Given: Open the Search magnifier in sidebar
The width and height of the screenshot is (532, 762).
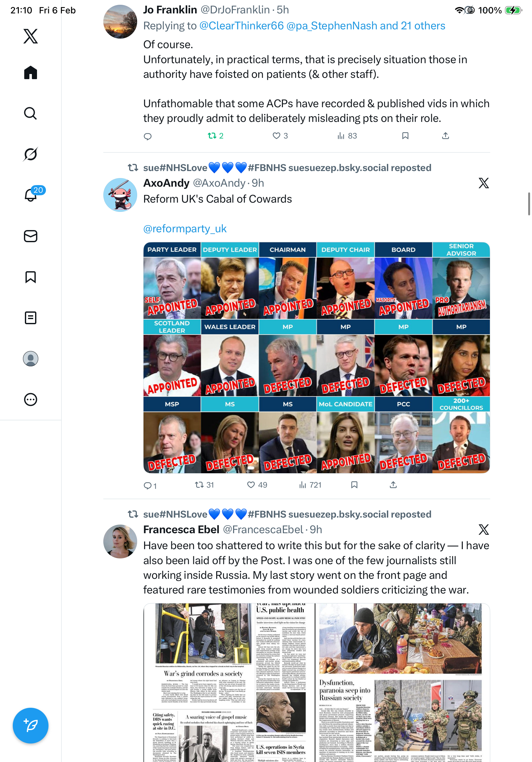Looking at the screenshot, I should (31, 113).
